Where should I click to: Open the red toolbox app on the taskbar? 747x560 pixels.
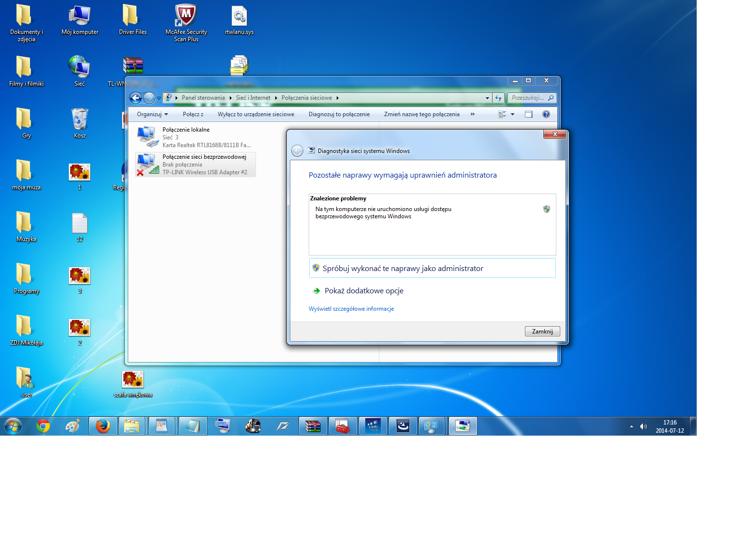343,426
